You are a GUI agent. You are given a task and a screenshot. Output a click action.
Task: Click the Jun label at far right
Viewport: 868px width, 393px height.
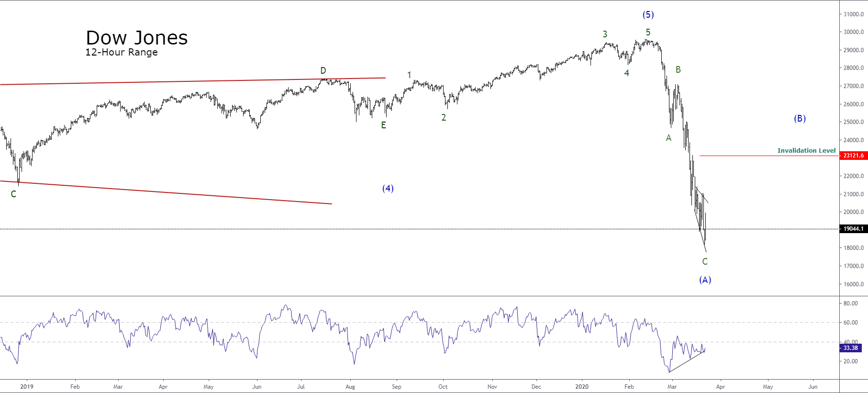tap(812, 387)
